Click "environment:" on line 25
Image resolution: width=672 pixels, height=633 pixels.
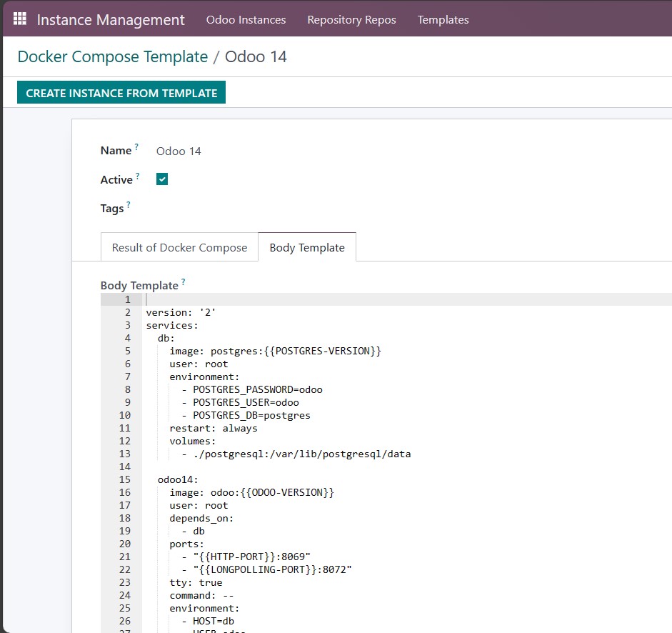pos(204,608)
